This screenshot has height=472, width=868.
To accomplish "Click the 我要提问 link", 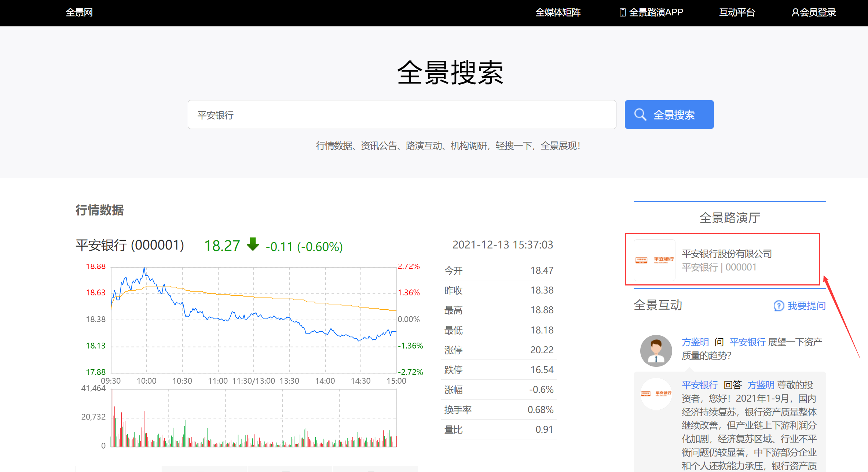I will pyautogui.click(x=807, y=306).
